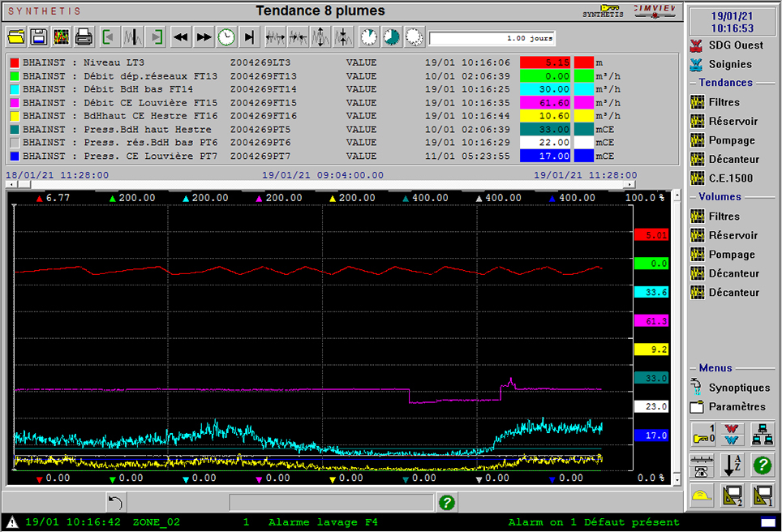This screenshot has width=782, height=532.
Task: Open the Paramètres menu
Action: coord(736,406)
